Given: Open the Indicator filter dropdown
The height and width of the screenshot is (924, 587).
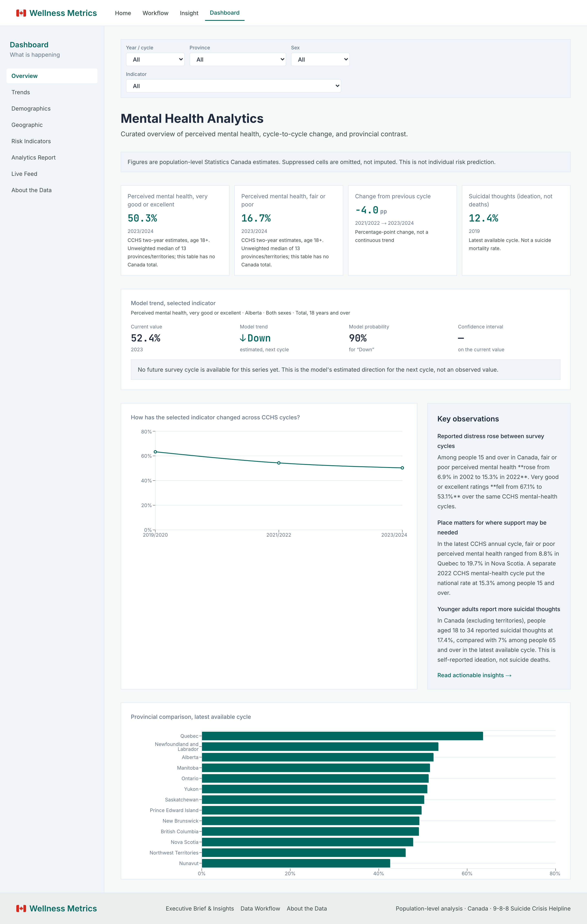Looking at the screenshot, I should tap(234, 86).
